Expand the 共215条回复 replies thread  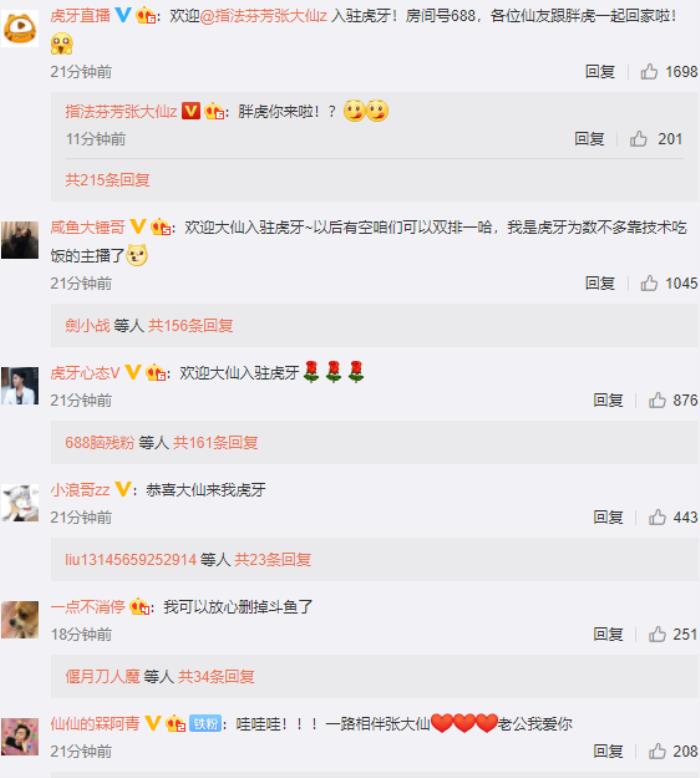[x=107, y=180]
